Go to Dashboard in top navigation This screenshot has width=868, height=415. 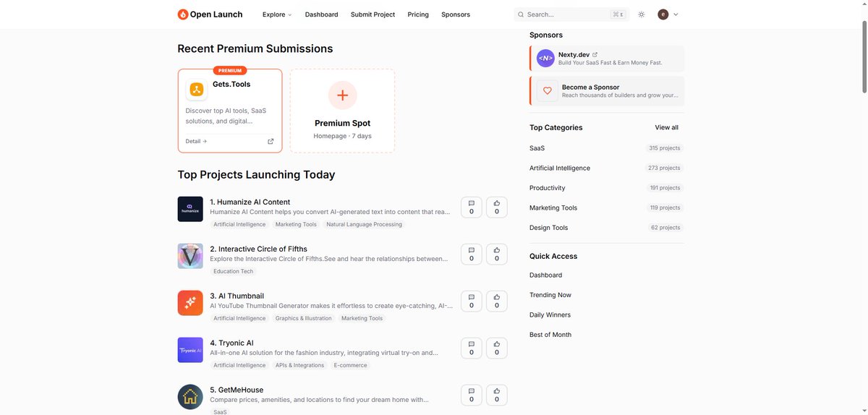pos(321,14)
